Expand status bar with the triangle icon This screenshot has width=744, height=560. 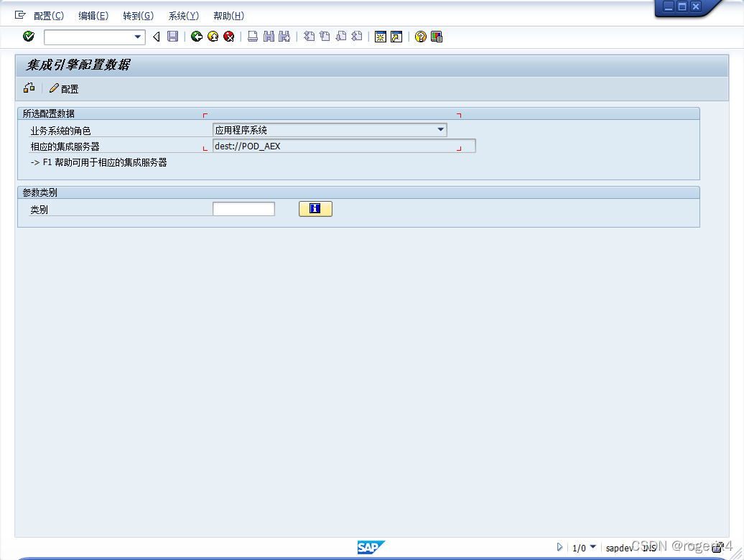pos(559,547)
